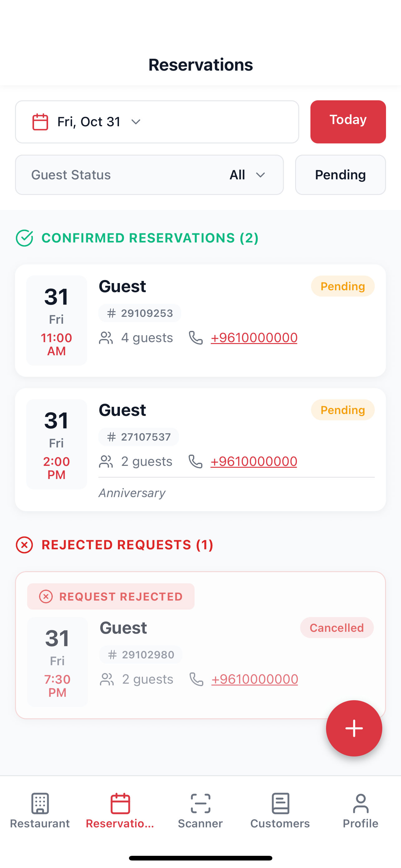Viewport: 401px width, 868px height.
Task: Switch to the Reservations tab
Action: [120, 811]
